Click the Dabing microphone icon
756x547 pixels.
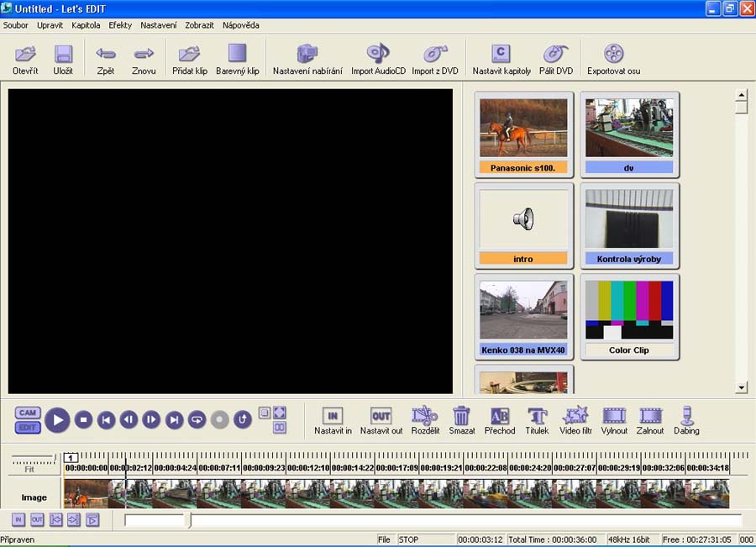pyautogui.click(x=686, y=416)
